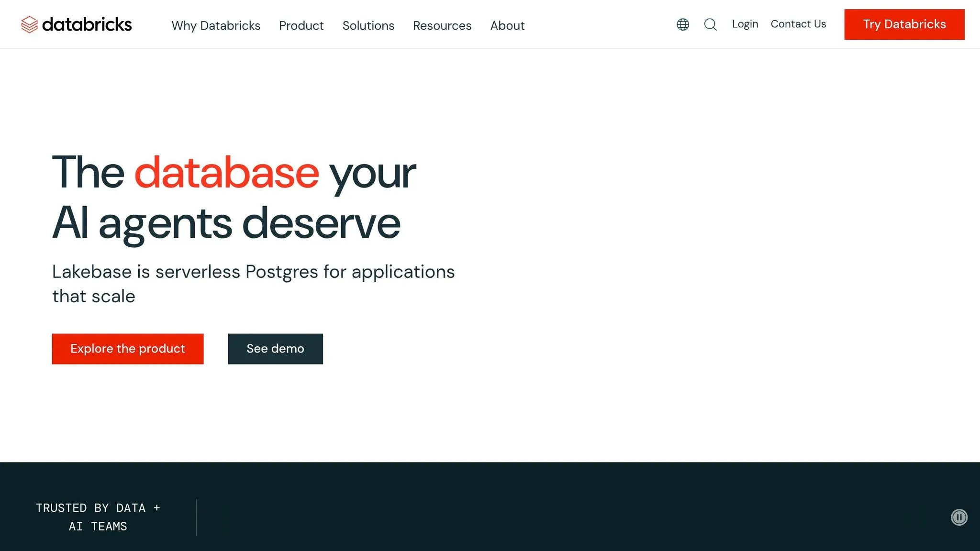Open the Contact Us link
Screen dimensions: 980x551
[798, 24]
